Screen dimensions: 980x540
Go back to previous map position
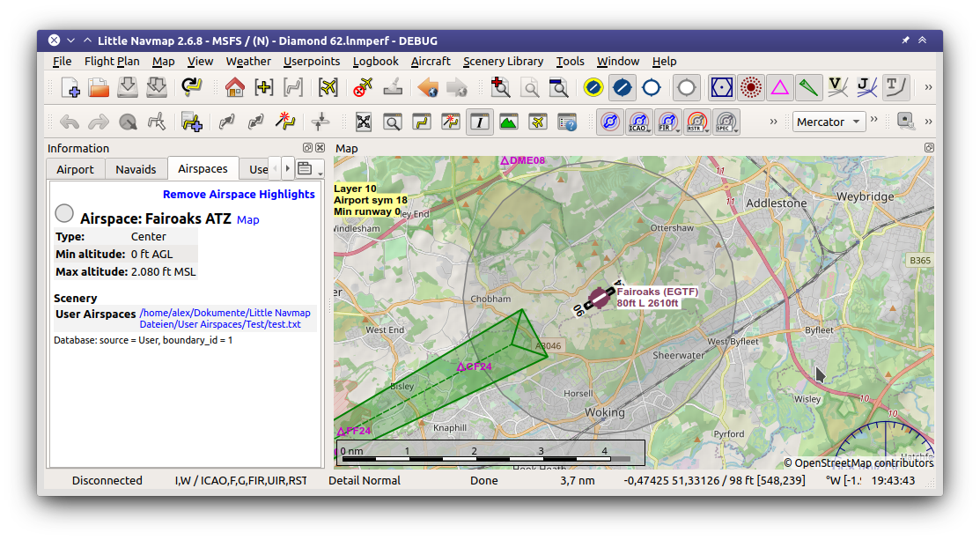coord(428,87)
